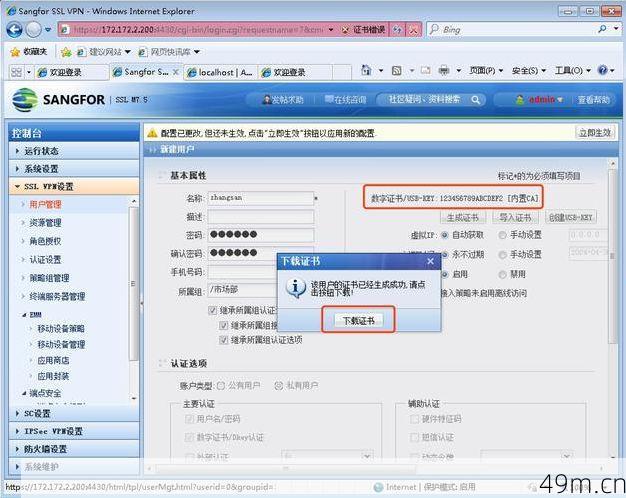Select 自动获取 for 虚拟IP
This screenshot has width=626, height=498.
coord(445,235)
